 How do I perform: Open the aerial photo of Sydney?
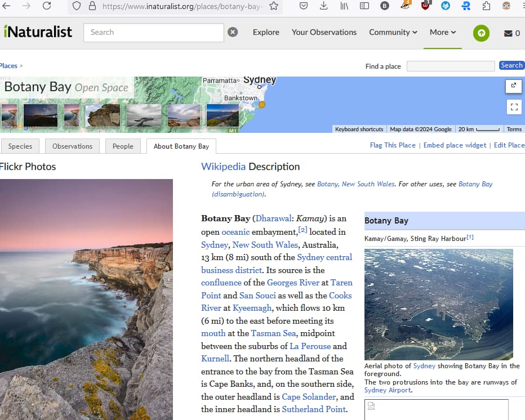point(439,305)
